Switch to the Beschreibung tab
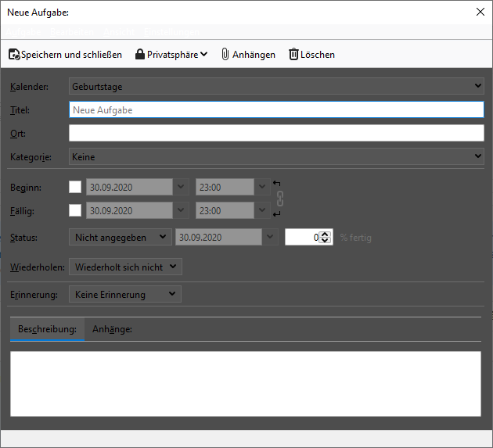Image resolution: width=493 pixels, height=448 pixels. click(x=47, y=329)
